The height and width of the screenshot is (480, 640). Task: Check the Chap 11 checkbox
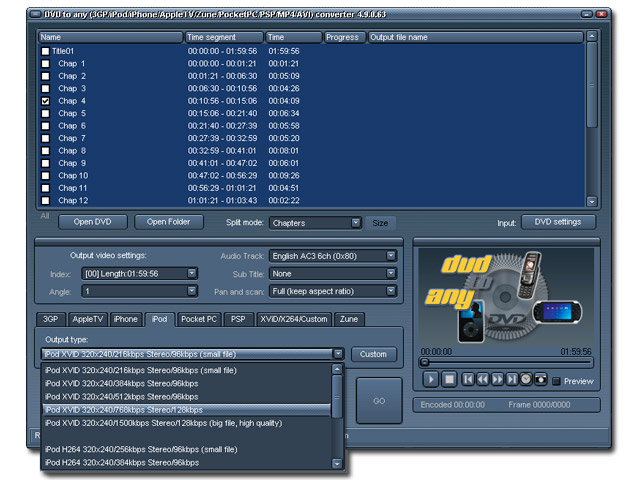(45, 188)
